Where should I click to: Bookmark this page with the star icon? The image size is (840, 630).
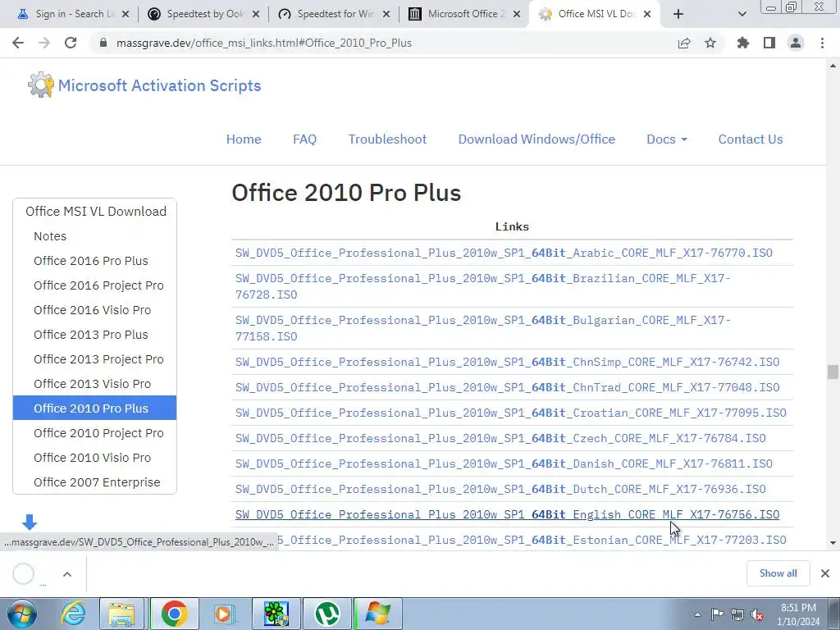710,43
